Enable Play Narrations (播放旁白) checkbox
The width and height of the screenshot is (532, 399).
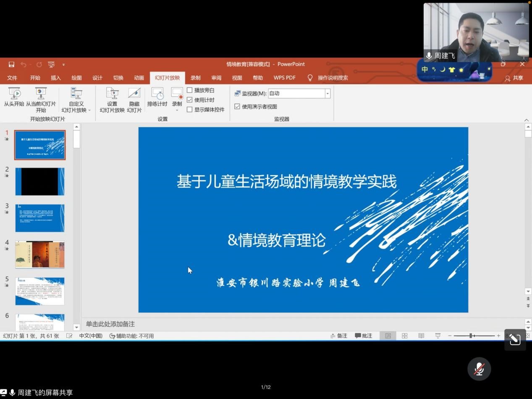(x=190, y=90)
